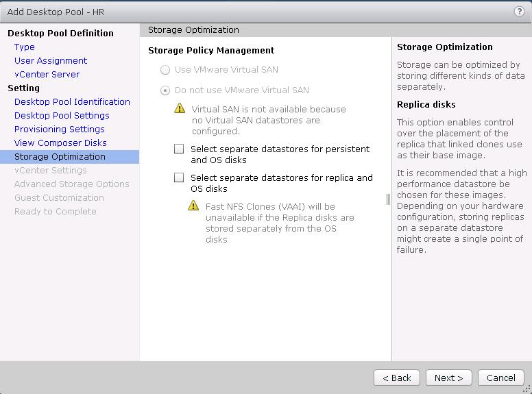The image size is (532, 394).
Task: Select Storage Optimization in the sidebar
Action: point(60,157)
